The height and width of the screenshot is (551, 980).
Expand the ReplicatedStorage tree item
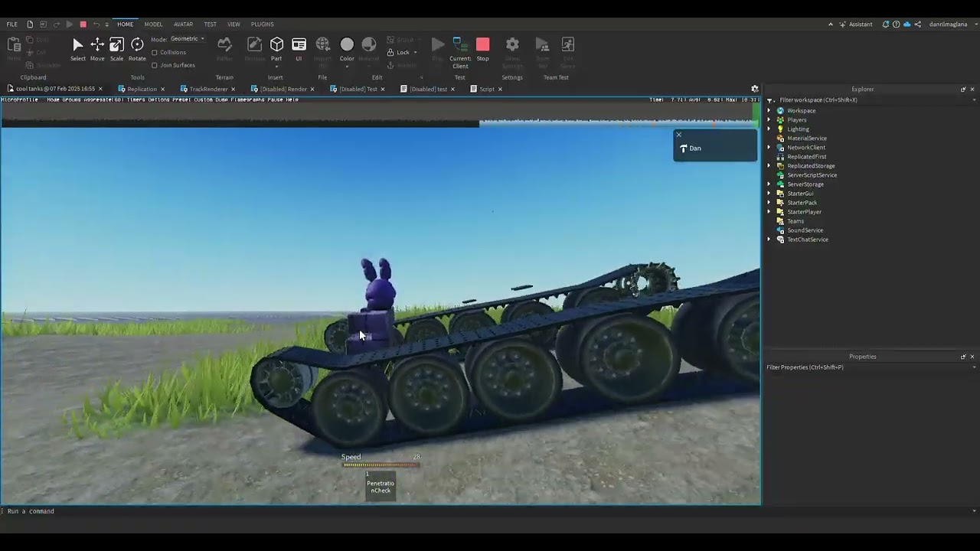769,166
